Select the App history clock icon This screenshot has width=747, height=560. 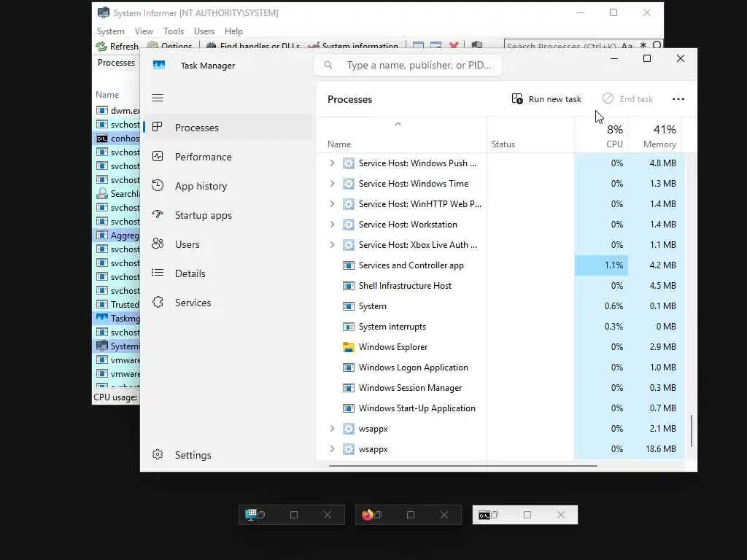158,185
